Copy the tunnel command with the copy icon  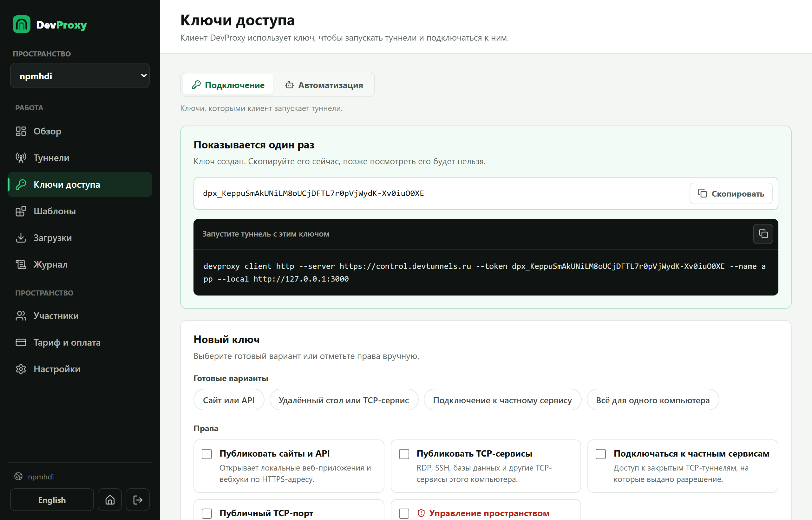763,234
